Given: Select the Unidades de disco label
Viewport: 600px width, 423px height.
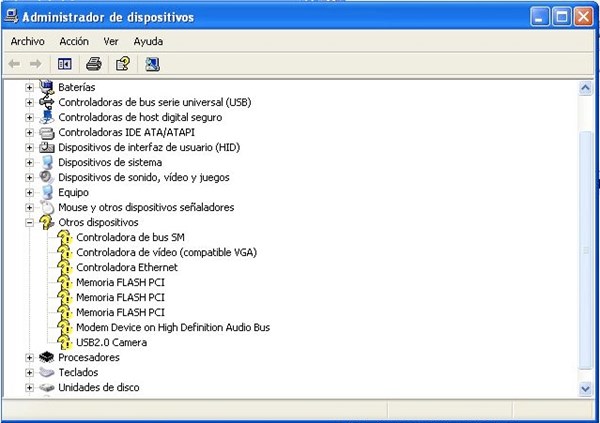Looking at the screenshot, I should click(99, 387).
